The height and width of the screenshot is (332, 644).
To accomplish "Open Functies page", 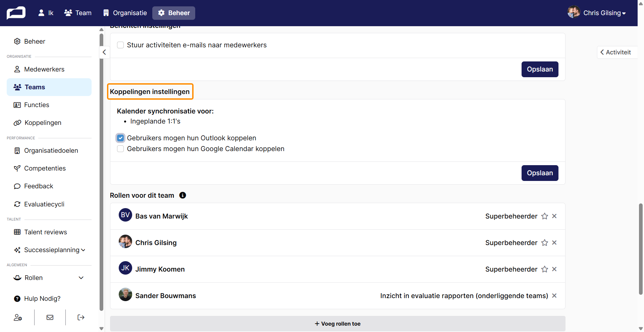I will (49, 105).
